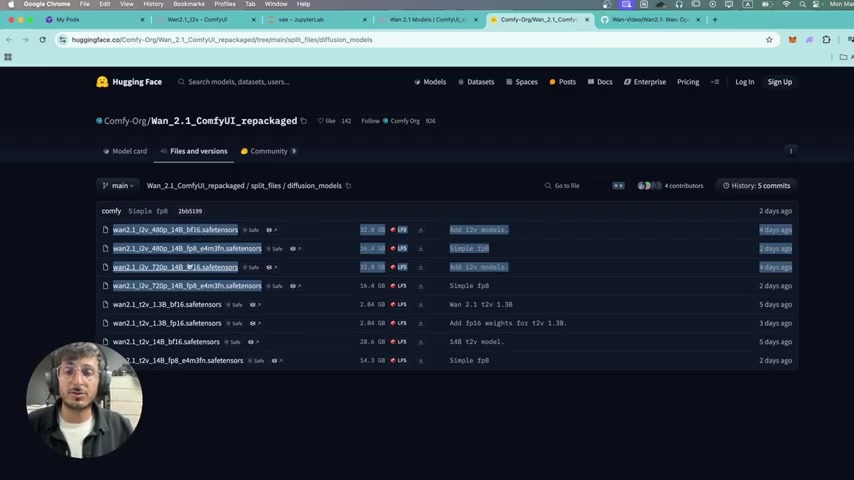Image resolution: width=854 pixels, height=480 pixels.
Task: Click the Sign Up button
Action: pyautogui.click(x=779, y=82)
